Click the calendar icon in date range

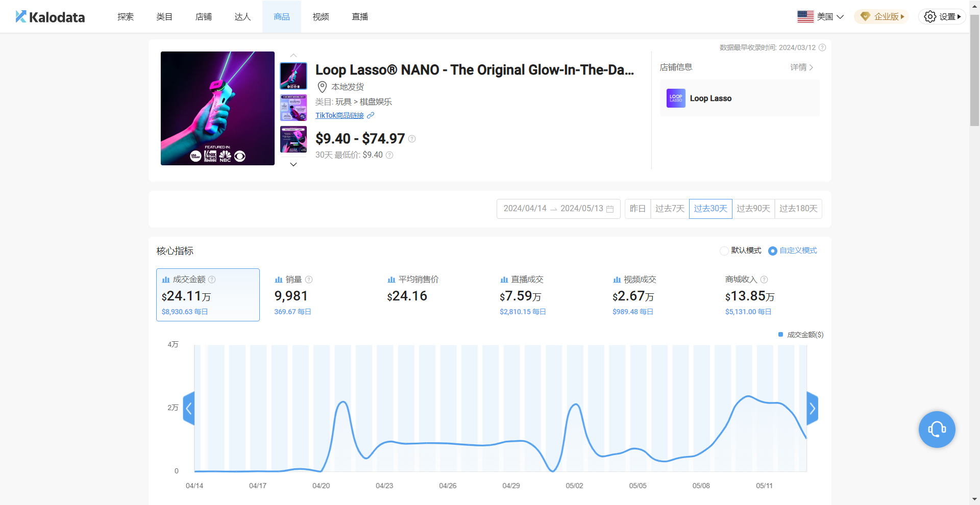610,209
